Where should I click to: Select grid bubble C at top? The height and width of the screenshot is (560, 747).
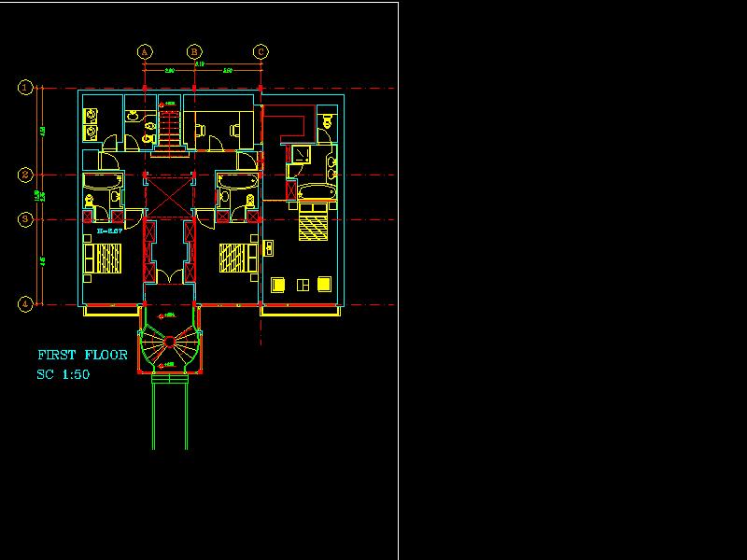(x=261, y=52)
